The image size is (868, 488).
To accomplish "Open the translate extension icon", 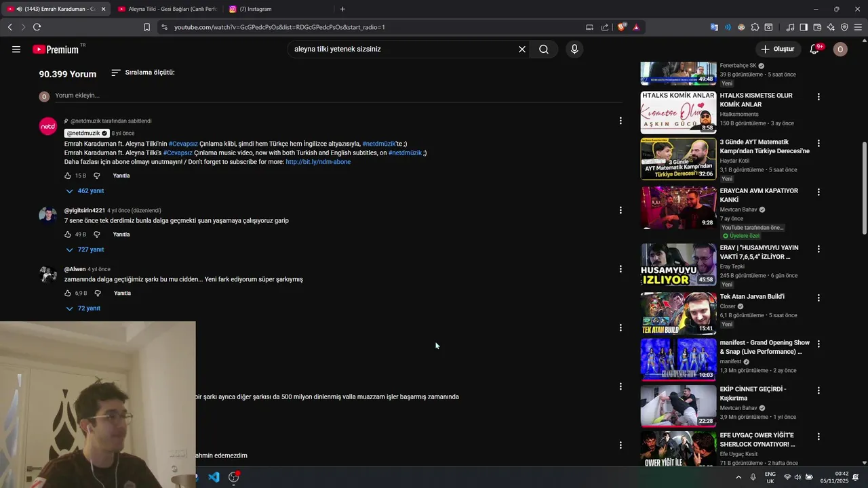I will 714,27.
